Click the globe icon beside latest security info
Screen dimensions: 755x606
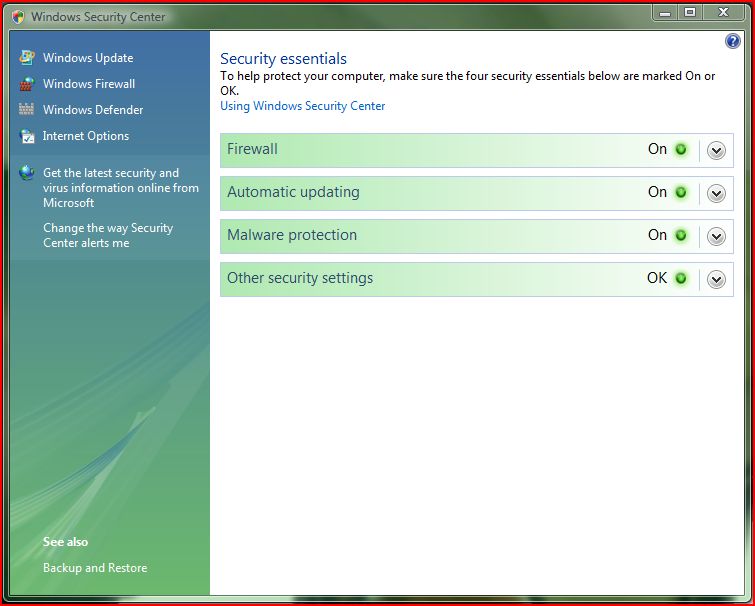tap(27, 173)
